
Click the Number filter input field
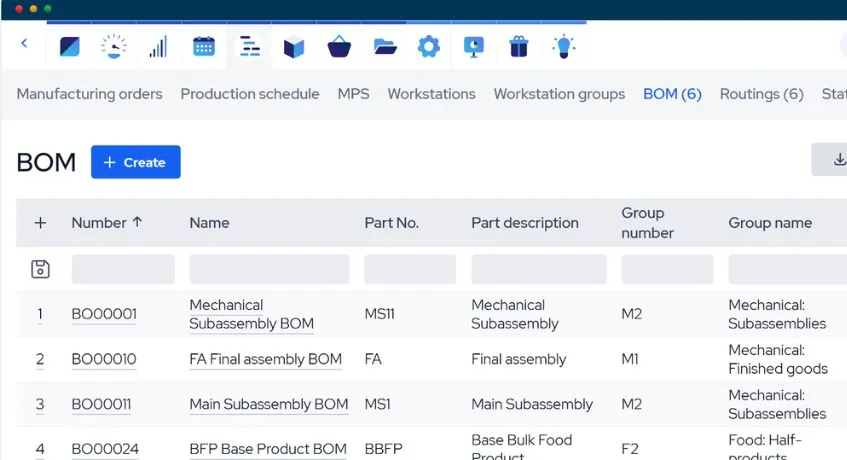pyautogui.click(x=123, y=269)
